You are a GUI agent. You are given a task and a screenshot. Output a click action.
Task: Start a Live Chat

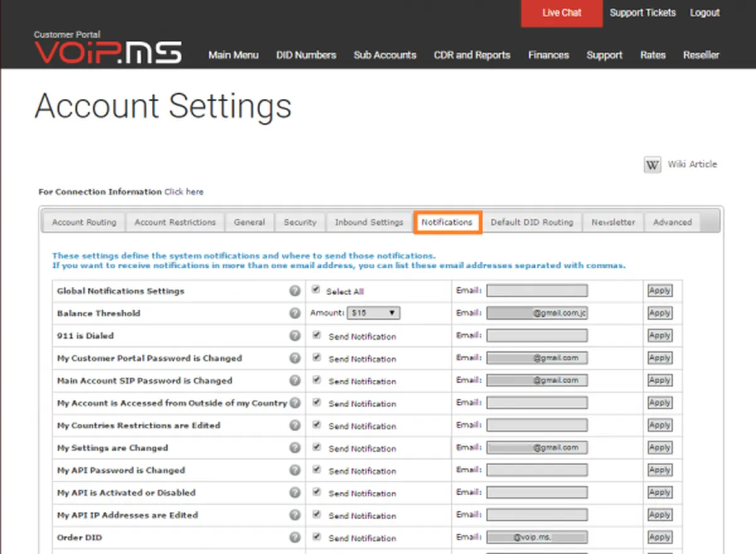[561, 13]
